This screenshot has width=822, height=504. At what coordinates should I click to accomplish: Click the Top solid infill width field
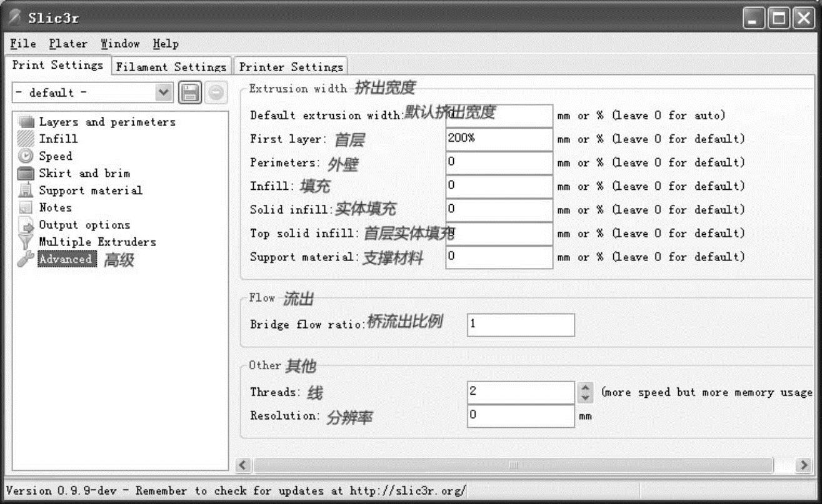pos(499,234)
